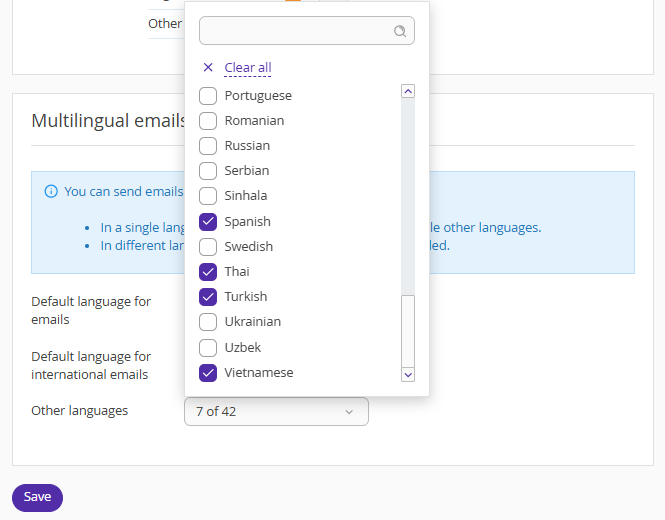
Task: Click the search magnifier icon
Action: (x=400, y=31)
